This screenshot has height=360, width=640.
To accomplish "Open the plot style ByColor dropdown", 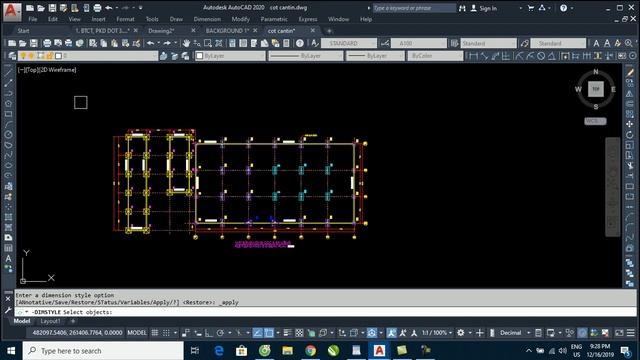I will (435, 56).
